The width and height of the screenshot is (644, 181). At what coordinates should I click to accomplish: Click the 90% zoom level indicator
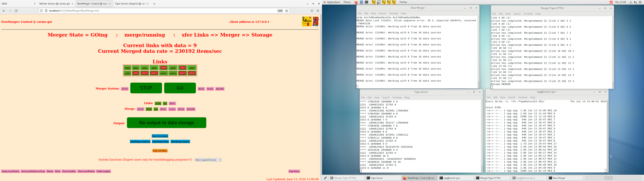280,11
